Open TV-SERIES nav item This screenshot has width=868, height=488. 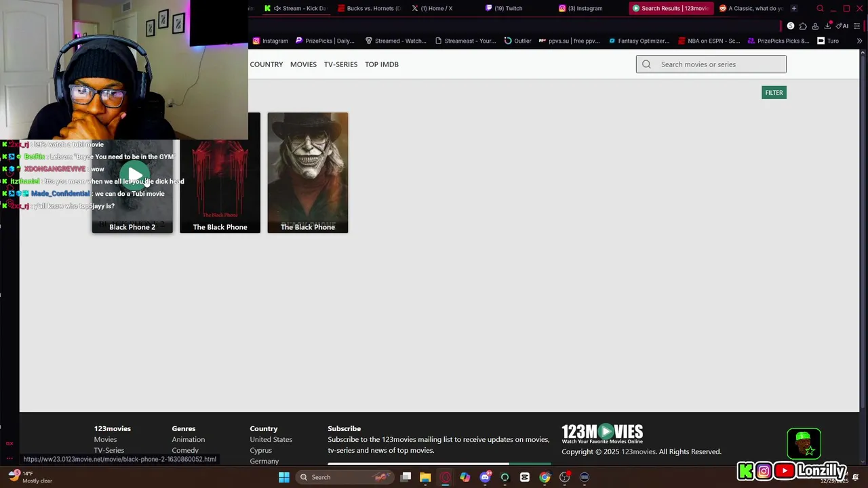340,64
